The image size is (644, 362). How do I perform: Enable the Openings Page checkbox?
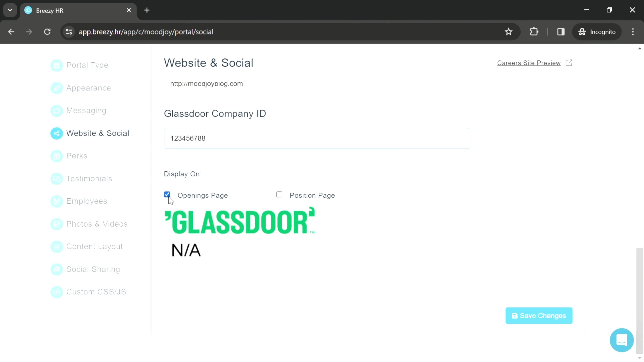[168, 195]
